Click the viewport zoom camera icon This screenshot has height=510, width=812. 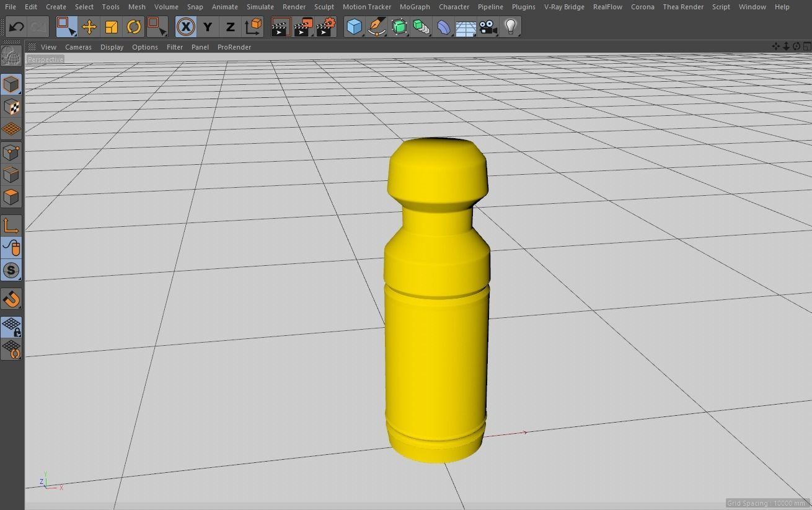[x=786, y=46]
